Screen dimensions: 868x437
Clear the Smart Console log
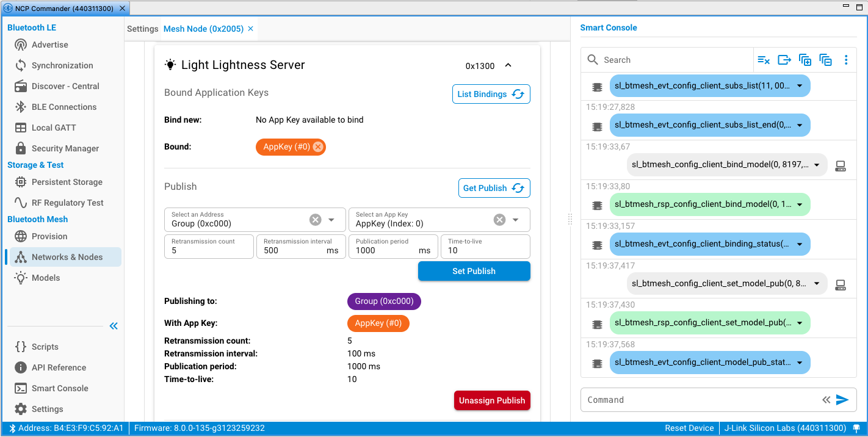click(x=764, y=60)
